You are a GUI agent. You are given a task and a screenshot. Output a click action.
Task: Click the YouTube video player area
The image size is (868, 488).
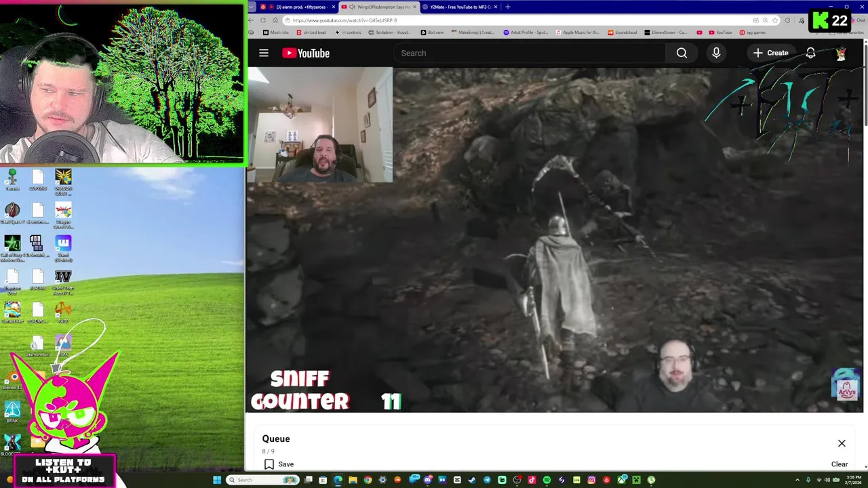(x=555, y=239)
